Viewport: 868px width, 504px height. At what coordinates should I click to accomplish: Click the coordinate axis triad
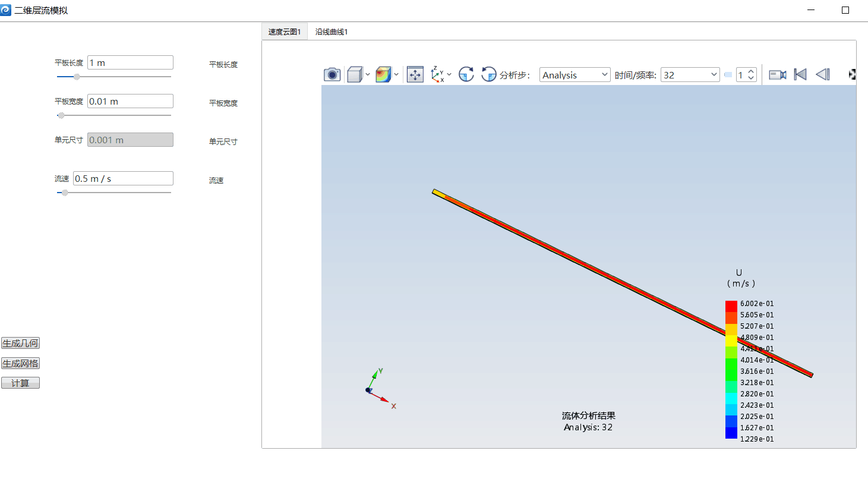(x=380, y=389)
